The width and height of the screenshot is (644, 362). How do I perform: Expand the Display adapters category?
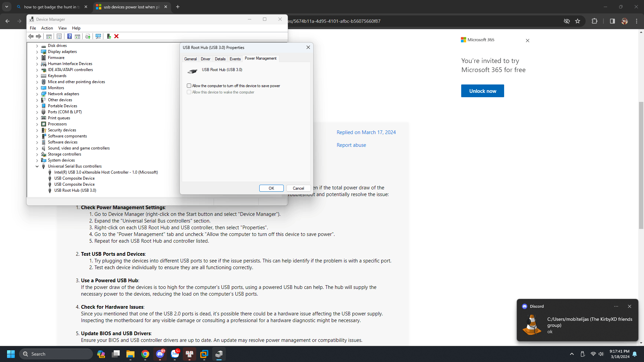point(37,52)
